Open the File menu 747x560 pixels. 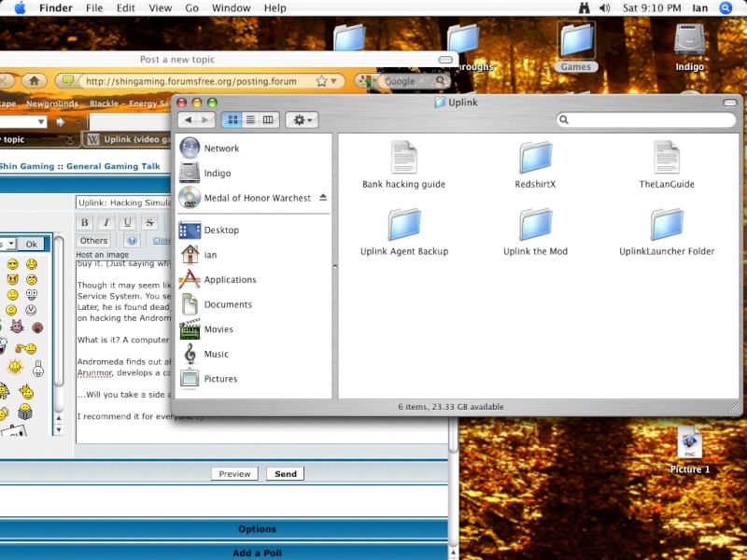pos(94,8)
